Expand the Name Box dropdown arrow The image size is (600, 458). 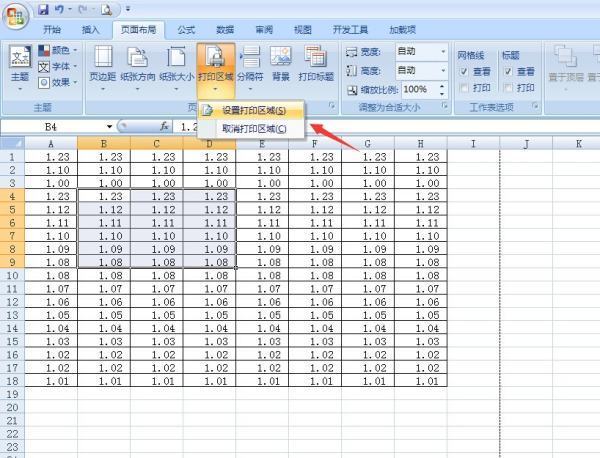point(109,127)
